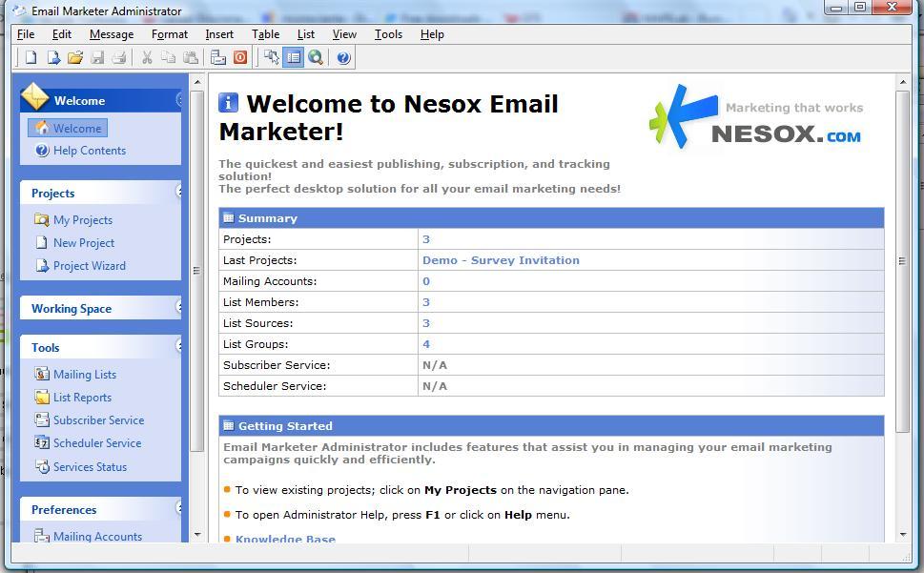Viewport: 924px width, 573px height.
Task: Click the Help Contents question mark icon
Action: [42, 151]
